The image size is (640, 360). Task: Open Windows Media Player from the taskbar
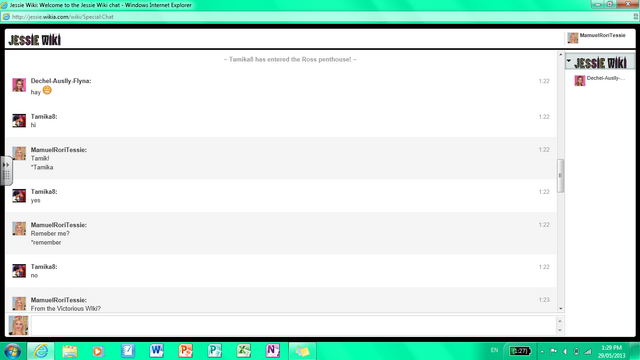[98, 351]
